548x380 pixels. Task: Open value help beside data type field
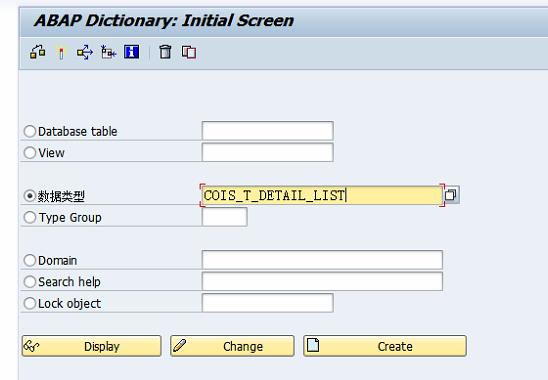coord(451,195)
